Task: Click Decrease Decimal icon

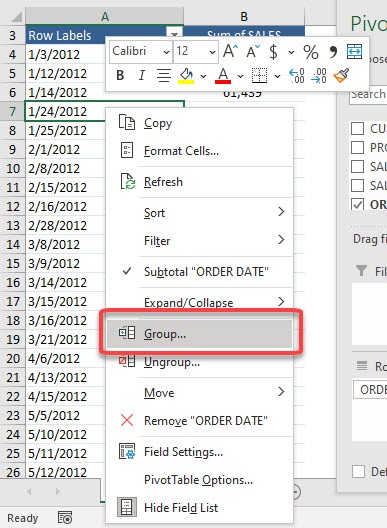Action: point(319,76)
